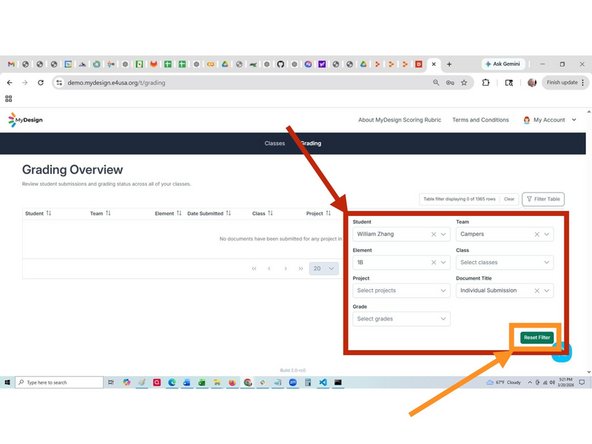The image size is (592, 444).
Task: Go to previous page of table
Action: coord(269,268)
